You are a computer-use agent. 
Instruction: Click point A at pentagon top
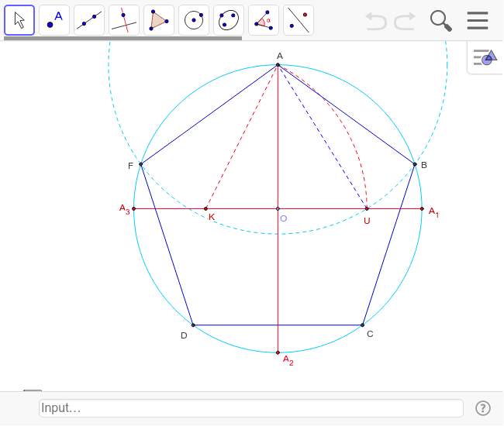pyautogui.click(x=278, y=65)
